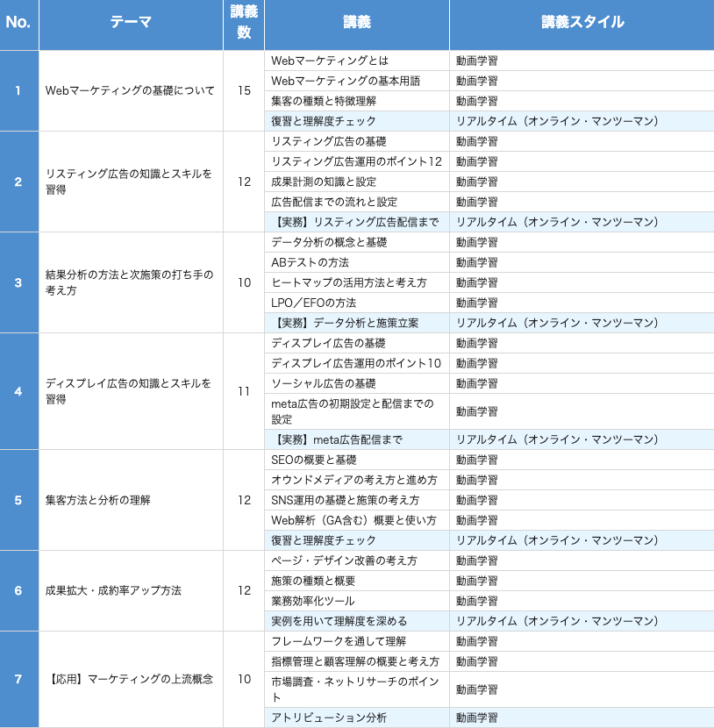Screen dimensions: 714x728
Task: Select the Webマーケティングとは lecture cell
Action: coord(356,61)
